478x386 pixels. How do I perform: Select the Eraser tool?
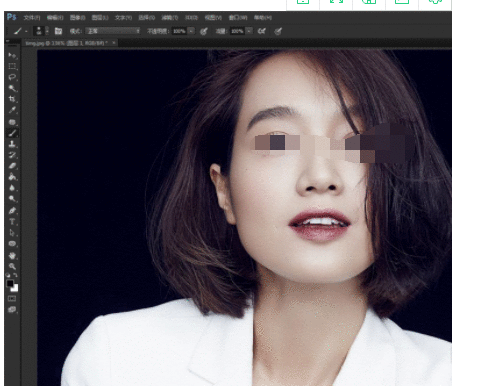(12, 166)
